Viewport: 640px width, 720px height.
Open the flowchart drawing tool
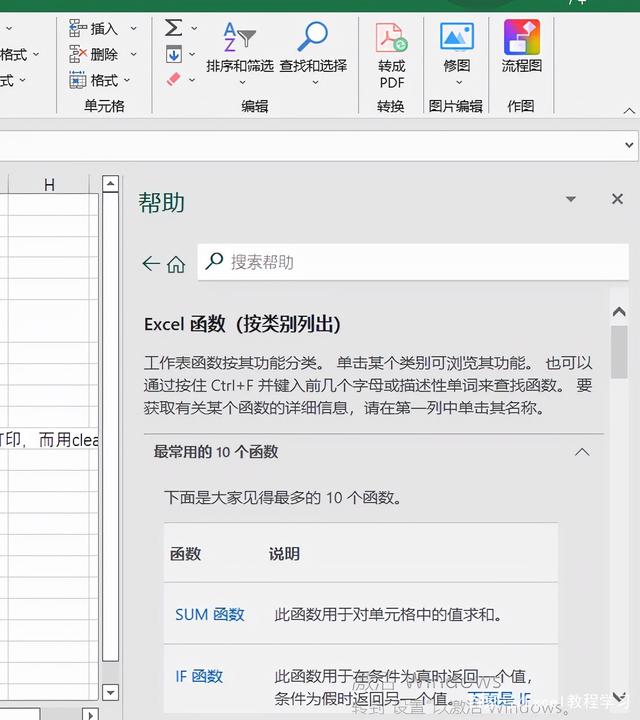point(522,46)
